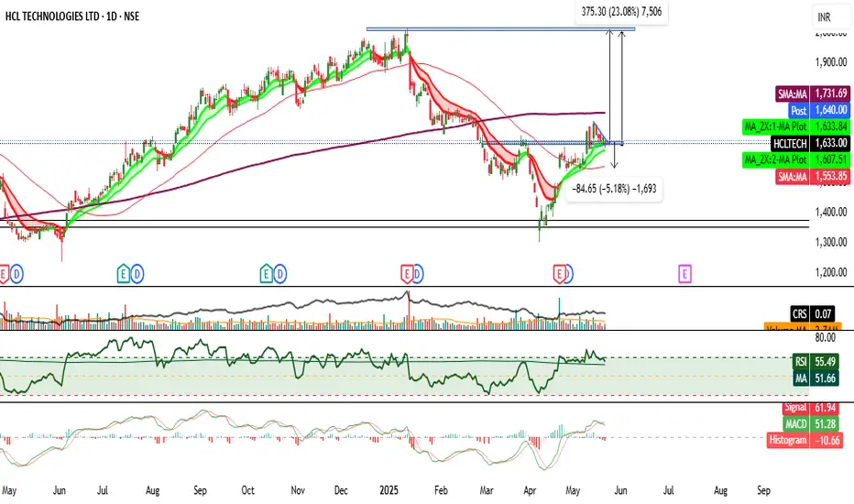Open the green E earnings marker in October 2024
The height and width of the screenshot is (504, 854).
tap(266, 274)
